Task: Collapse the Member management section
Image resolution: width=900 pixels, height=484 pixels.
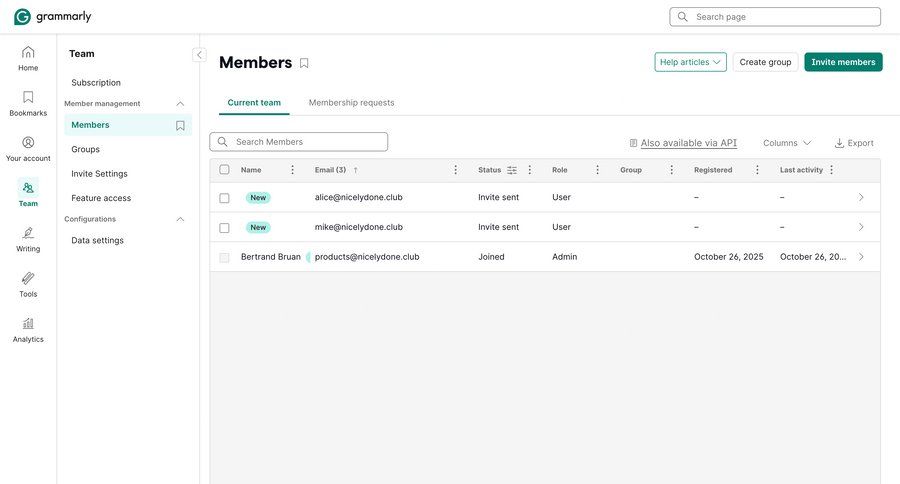Action: [x=180, y=104]
